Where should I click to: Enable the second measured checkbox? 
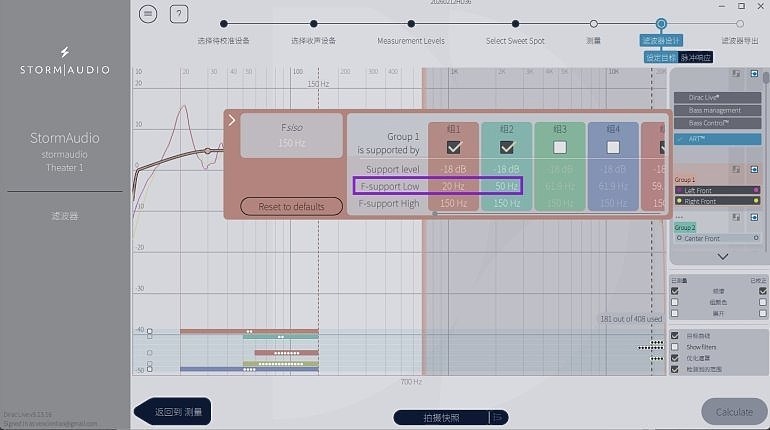click(x=675, y=302)
